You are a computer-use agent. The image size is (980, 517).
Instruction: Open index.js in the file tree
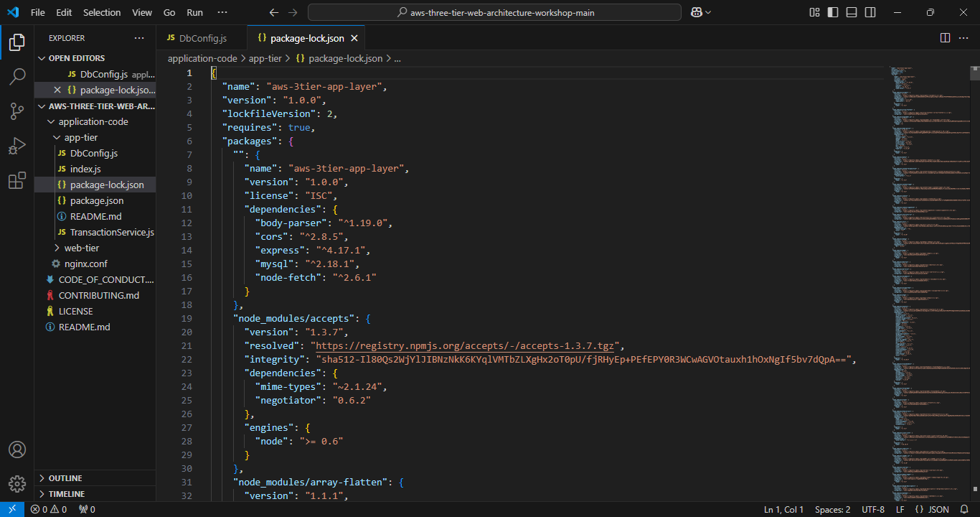[85, 169]
